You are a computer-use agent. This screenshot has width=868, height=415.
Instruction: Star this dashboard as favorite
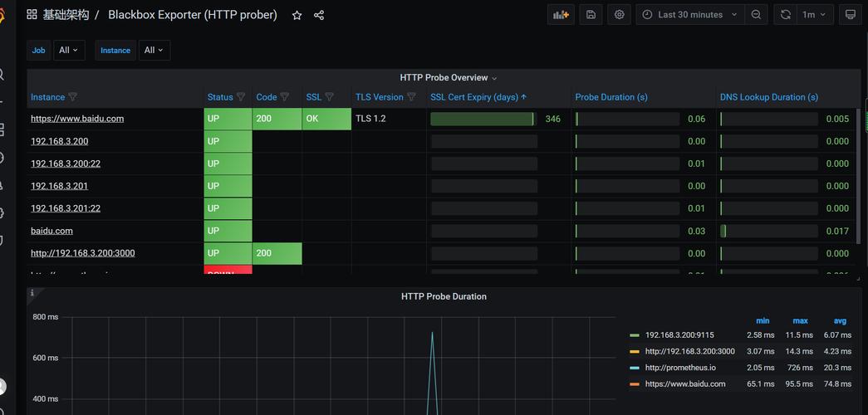[297, 15]
